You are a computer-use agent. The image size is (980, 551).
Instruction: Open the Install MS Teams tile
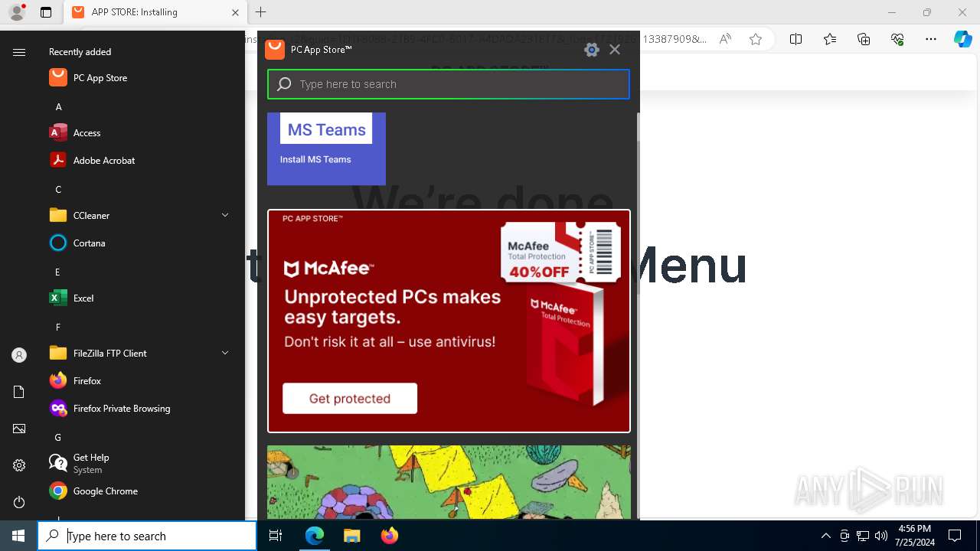(326, 148)
